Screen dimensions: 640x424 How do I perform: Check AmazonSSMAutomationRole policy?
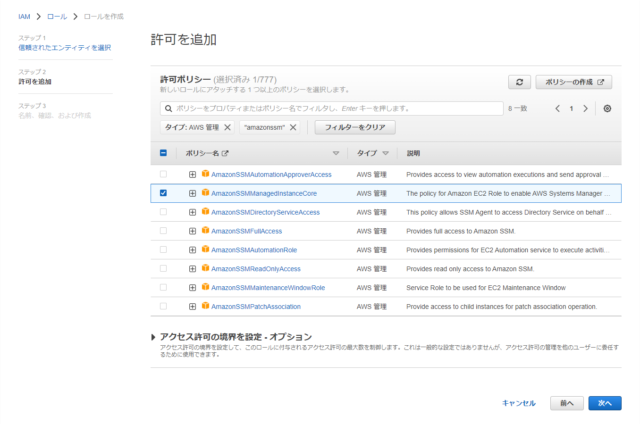click(163, 249)
